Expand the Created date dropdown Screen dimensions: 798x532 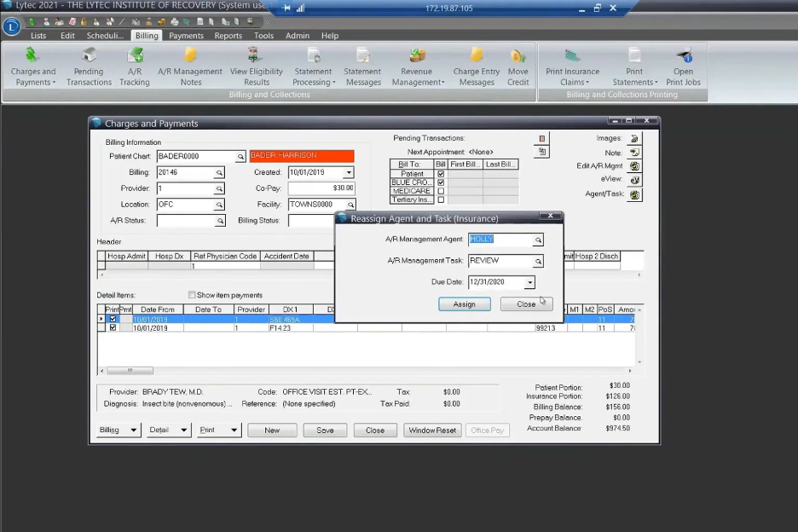(348, 172)
